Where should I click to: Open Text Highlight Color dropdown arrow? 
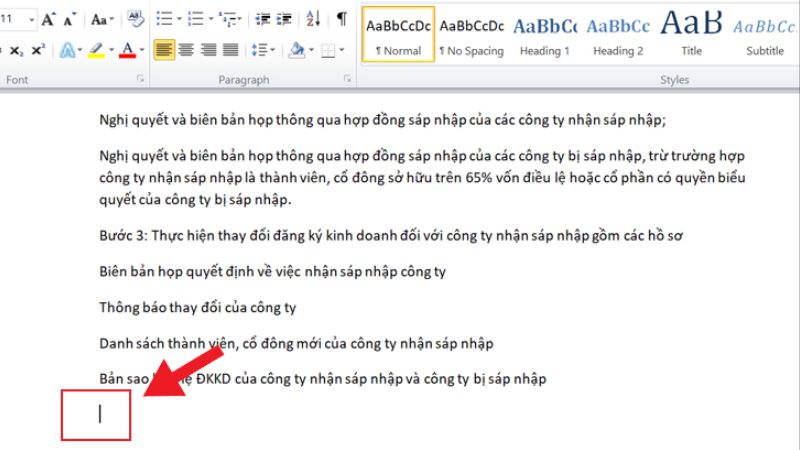pyautogui.click(x=111, y=50)
